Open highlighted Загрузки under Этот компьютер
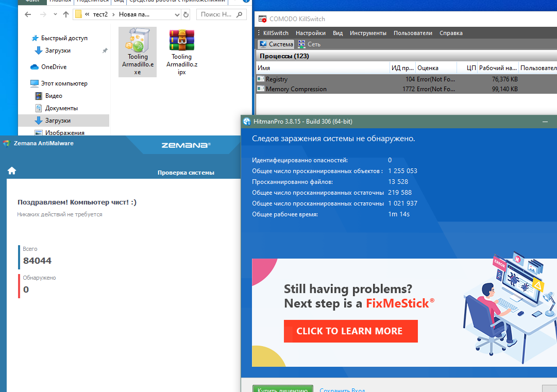This screenshot has width=557, height=392. click(63, 121)
